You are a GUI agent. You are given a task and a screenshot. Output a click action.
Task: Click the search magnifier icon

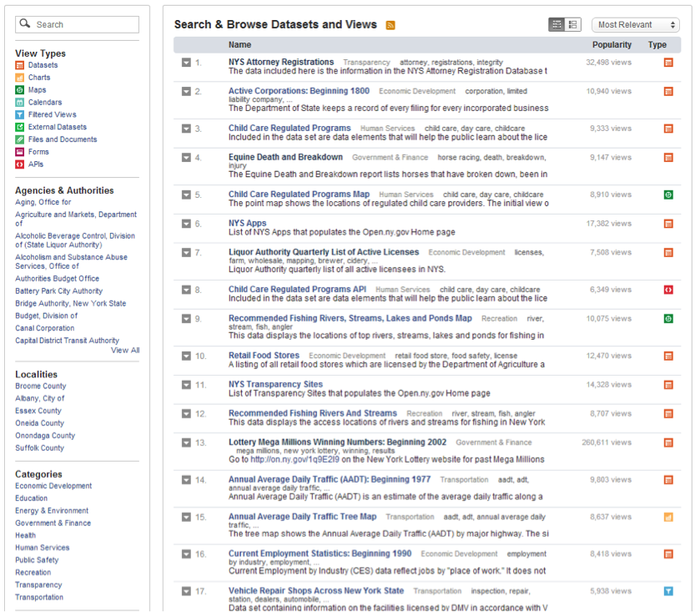pyautogui.click(x=25, y=23)
